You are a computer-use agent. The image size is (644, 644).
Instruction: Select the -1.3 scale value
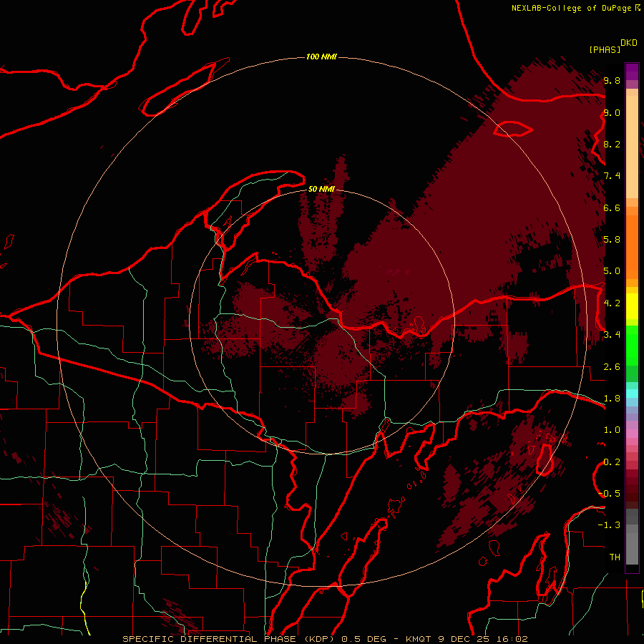(x=609, y=525)
